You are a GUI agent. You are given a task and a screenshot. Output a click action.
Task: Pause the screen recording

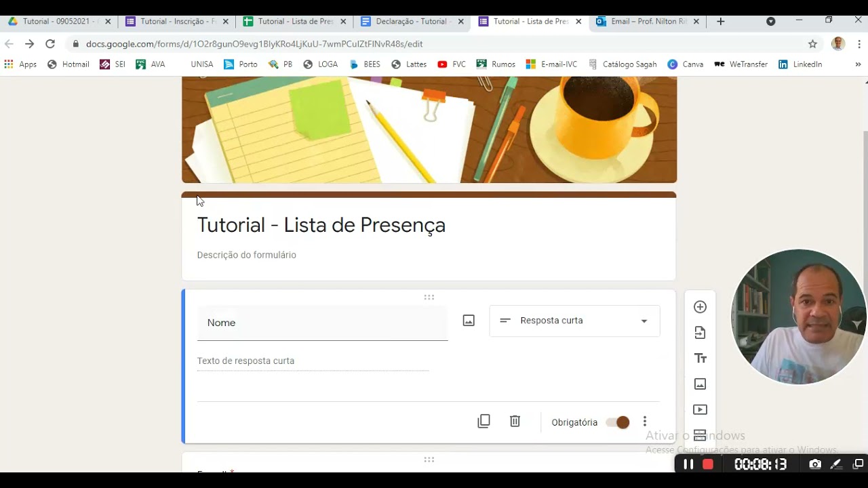[688, 464]
